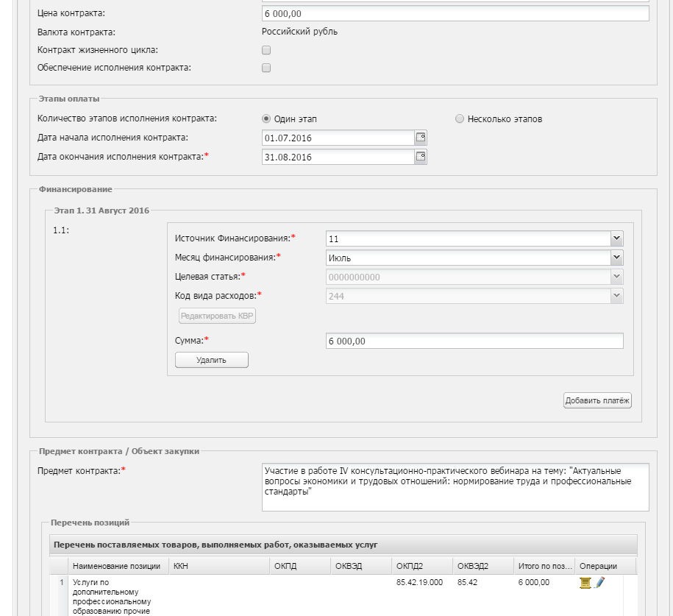Open Код вида расходов dropdown arrow
This screenshot has height=616, width=673.
point(616,296)
